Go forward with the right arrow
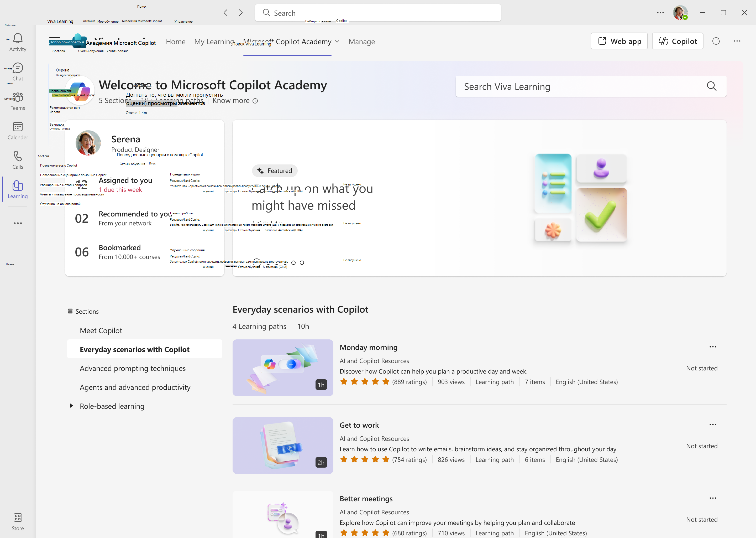 pyautogui.click(x=241, y=13)
